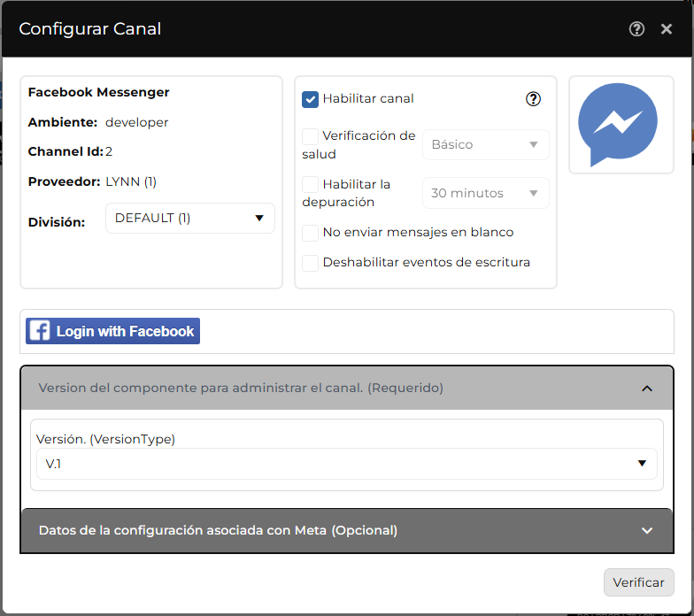Uncheck the Habilitar canal checkbox
Viewport: 694px width, 616px height.
(x=310, y=99)
